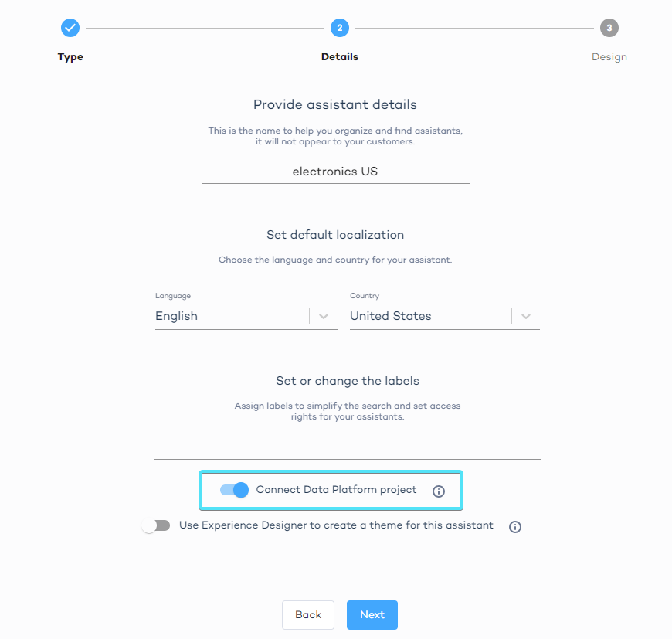672x639 pixels.
Task: Click the Details step heading text
Action: coord(340,56)
